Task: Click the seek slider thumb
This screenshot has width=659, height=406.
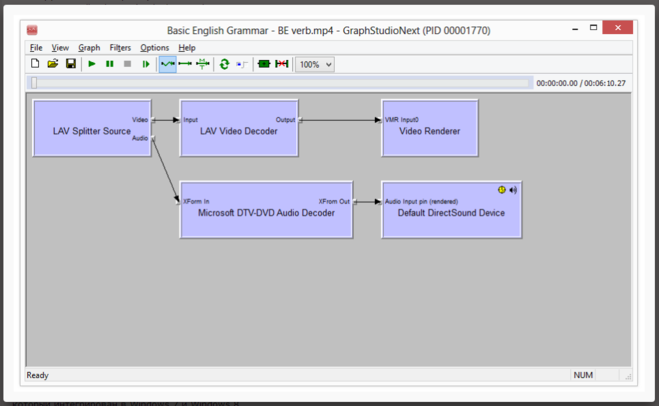Action: point(34,83)
